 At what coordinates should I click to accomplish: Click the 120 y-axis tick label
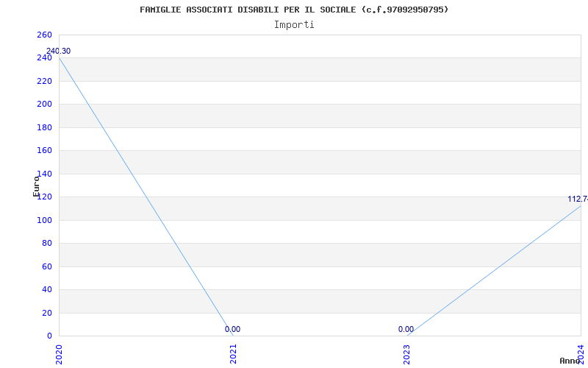click(x=44, y=197)
